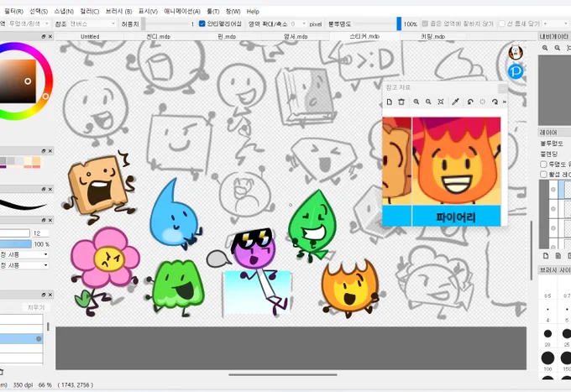Open the 영역 확대/축소 value dropdown
Viewport: 571px width, 392px height.
click(298, 24)
